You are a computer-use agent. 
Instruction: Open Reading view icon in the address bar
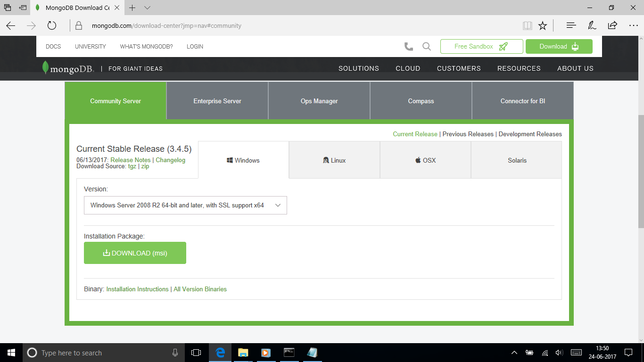pyautogui.click(x=527, y=25)
